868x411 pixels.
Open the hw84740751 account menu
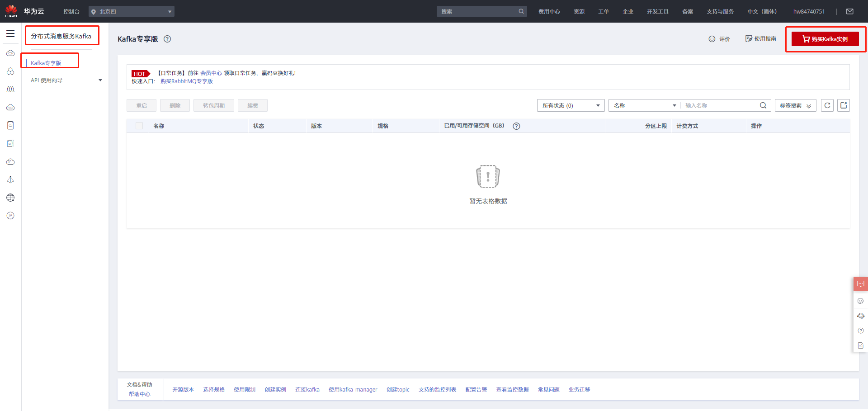pyautogui.click(x=809, y=11)
